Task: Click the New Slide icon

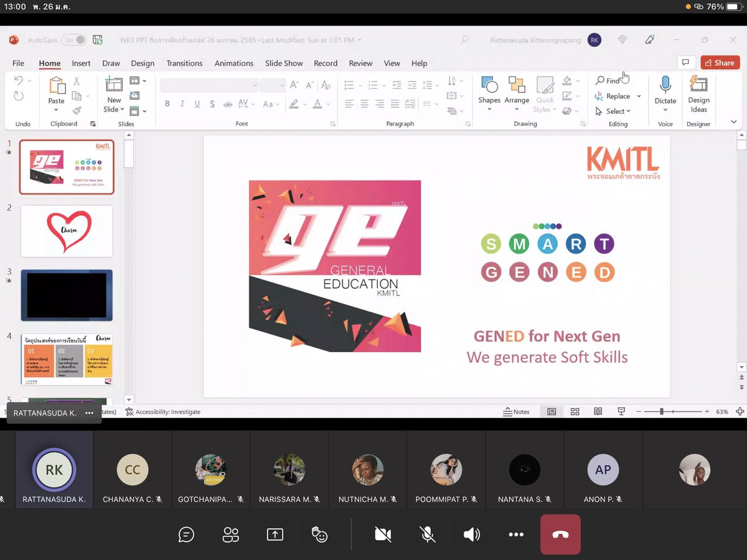Action: coord(114,85)
